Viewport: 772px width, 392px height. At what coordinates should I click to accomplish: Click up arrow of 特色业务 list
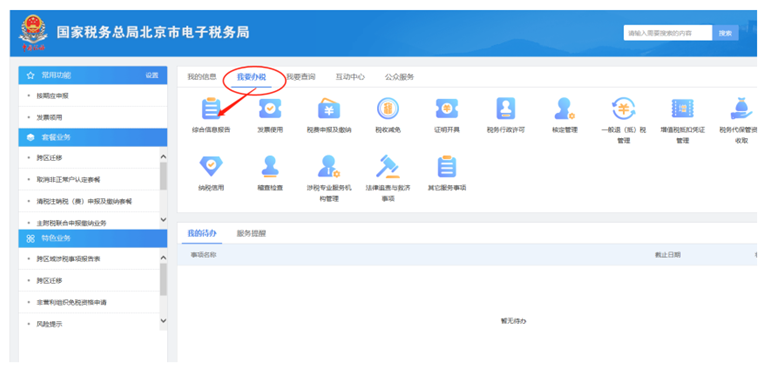163,258
